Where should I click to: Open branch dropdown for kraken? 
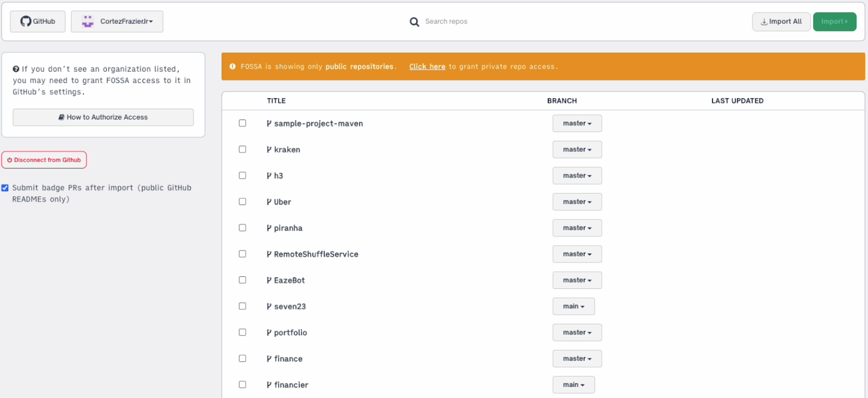[577, 149]
